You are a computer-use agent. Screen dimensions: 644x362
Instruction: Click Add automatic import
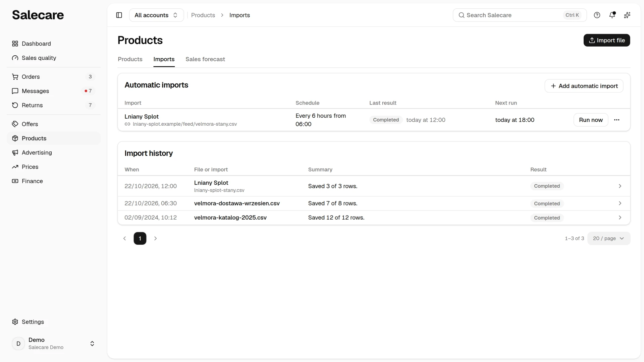584,86
